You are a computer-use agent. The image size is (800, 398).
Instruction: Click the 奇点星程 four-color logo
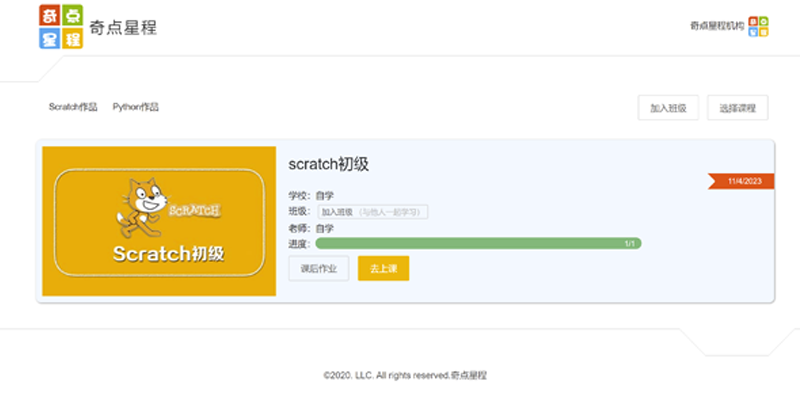pos(61,27)
